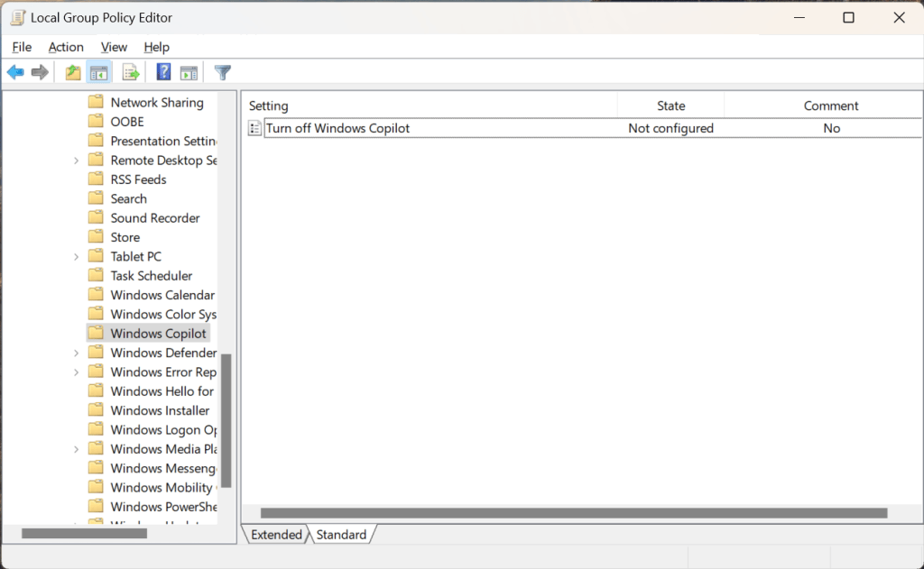The image size is (924, 569).
Task: Open the File menu
Action: (21, 47)
